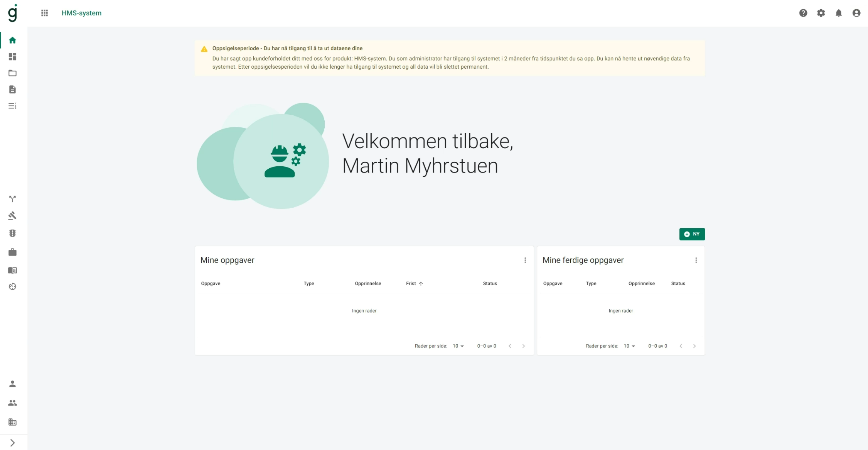The width and height of the screenshot is (868, 450).
Task: Sort Mine ferdige oppgaver by Opprinnelse
Action: tap(641, 283)
